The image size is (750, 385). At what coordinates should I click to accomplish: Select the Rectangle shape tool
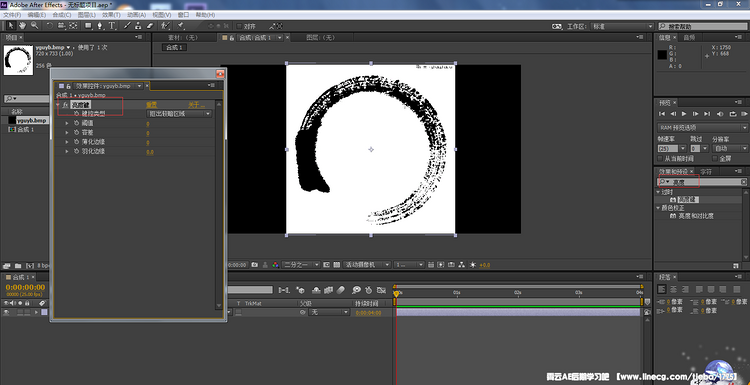point(88,26)
